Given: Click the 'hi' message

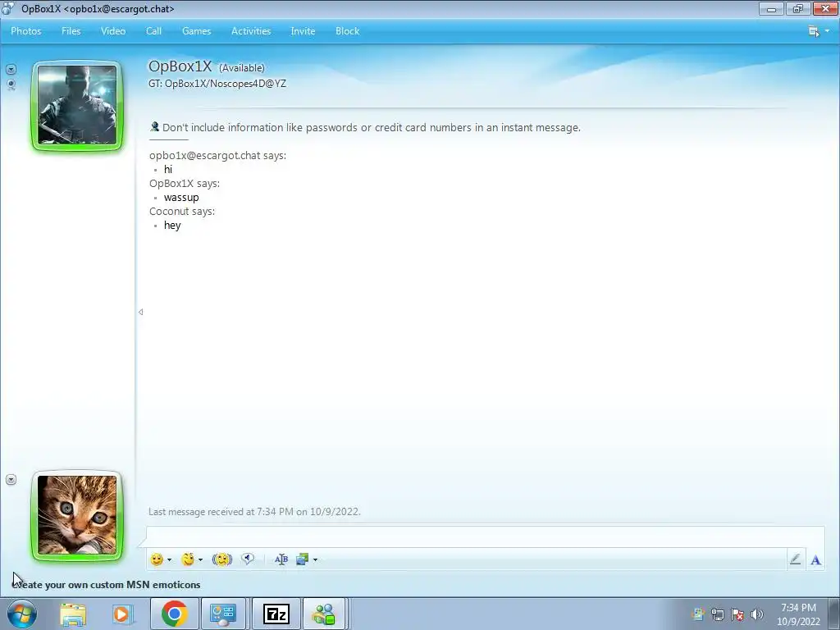Looking at the screenshot, I should pos(168,169).
